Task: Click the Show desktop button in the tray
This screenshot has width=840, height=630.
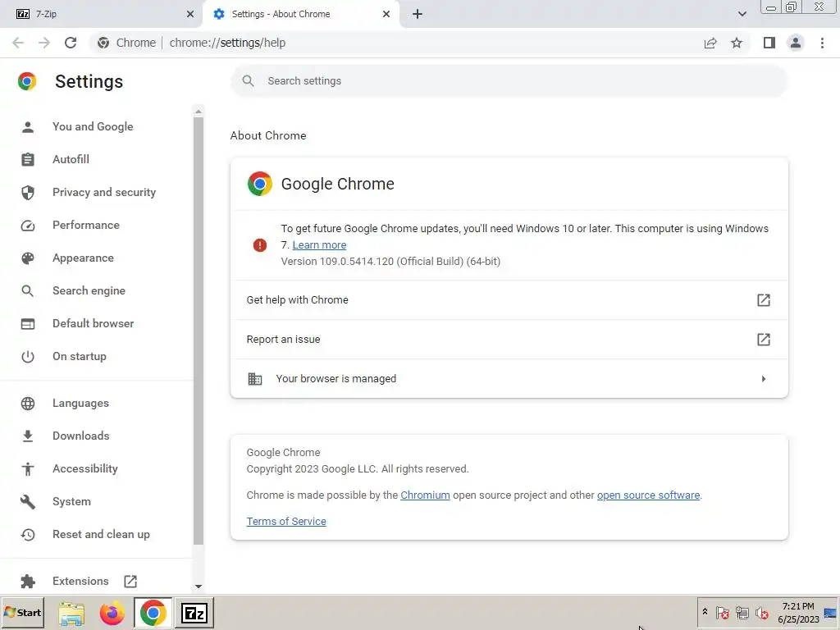Action: tap(830, 613)
